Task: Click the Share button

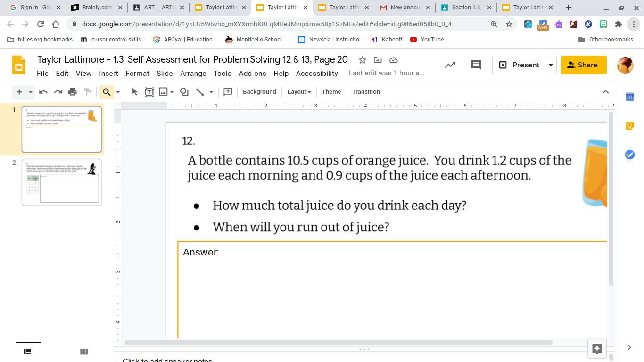Action: click(x=583, y=65)
